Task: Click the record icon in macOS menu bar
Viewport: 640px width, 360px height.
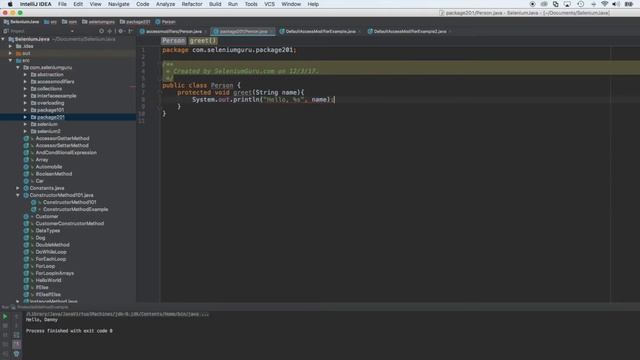Action: [x=532, y=4]
